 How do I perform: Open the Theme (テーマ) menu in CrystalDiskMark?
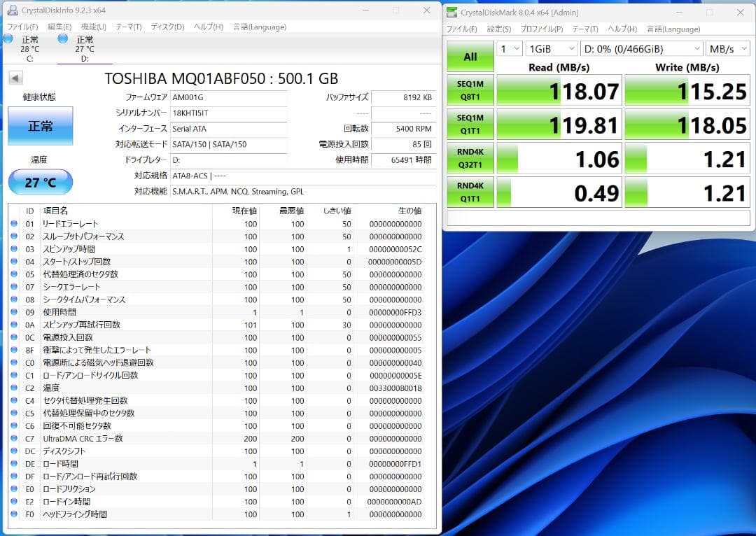(x=584, y=29)
